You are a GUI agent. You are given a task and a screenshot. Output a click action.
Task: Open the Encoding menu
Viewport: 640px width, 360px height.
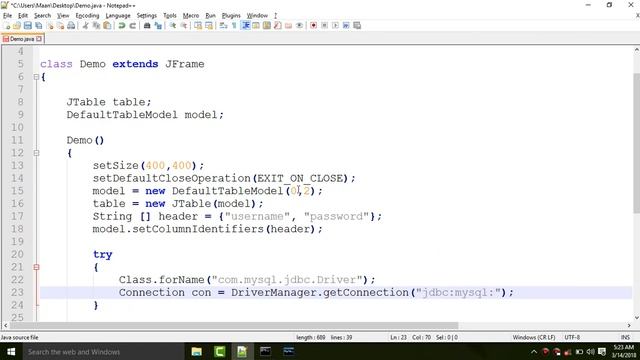pyautogui.click(x=87, y=16)
